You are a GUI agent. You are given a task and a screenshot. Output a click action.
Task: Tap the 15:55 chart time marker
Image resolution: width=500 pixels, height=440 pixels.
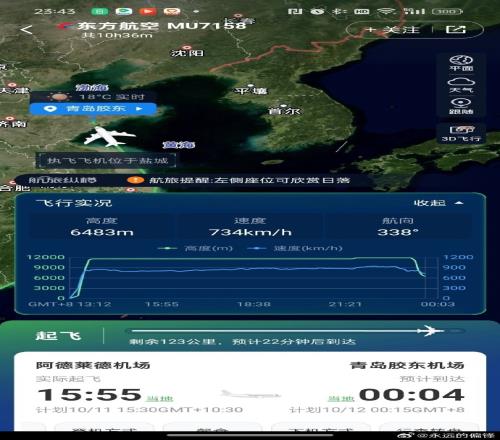[162, 304]
